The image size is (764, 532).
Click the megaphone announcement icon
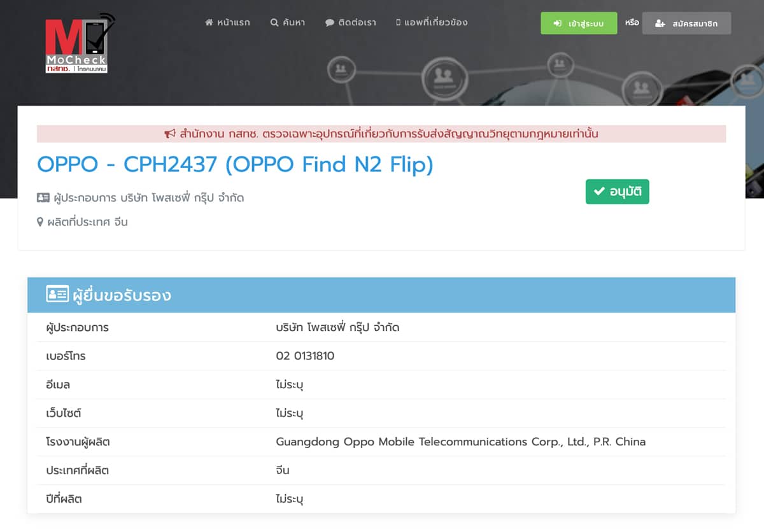pos(170,134)
